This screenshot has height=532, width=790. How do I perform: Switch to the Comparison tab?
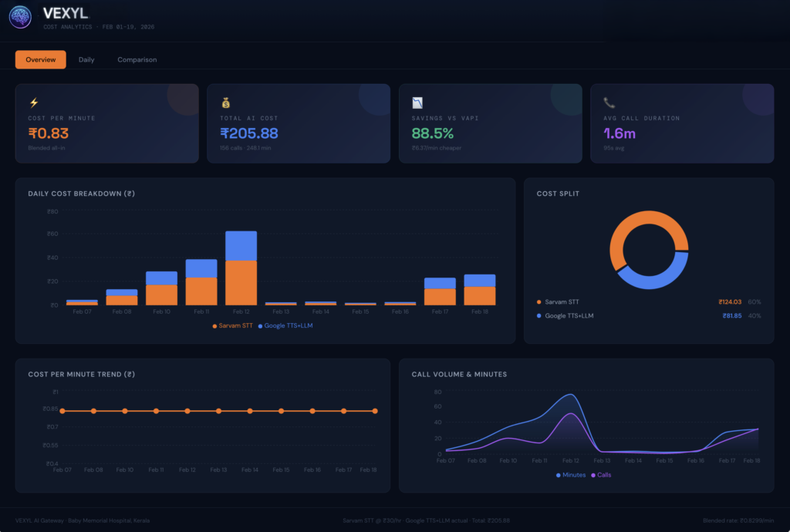point(137,59)
